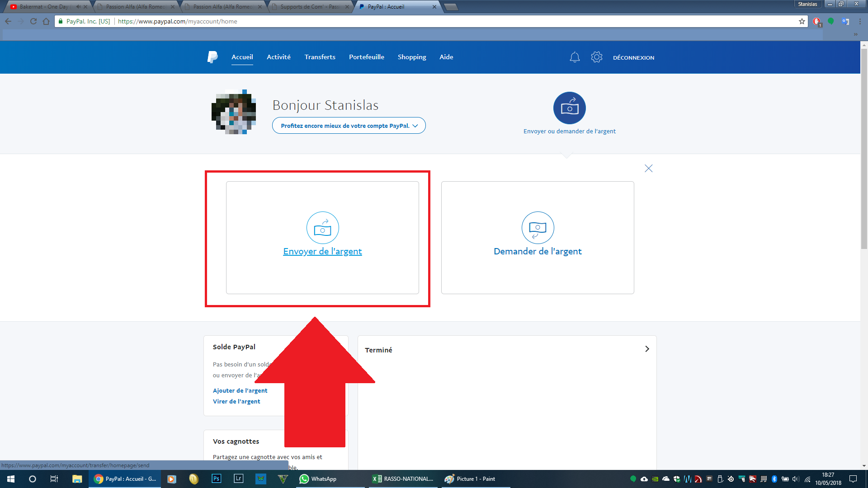Open the notifications bell icon
Viewport: 868px width, 488px height.
click(x=574, y=57)
